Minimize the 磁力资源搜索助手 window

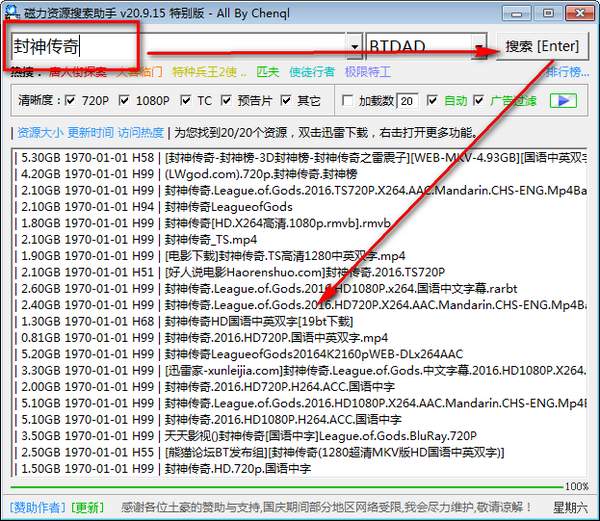click(517, 13)
